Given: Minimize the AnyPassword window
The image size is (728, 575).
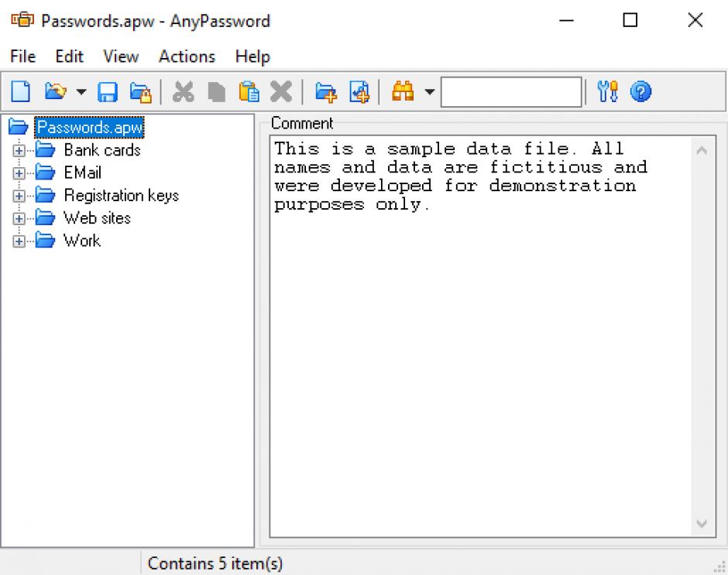Looking at the screenshot, I should (566, 20).
